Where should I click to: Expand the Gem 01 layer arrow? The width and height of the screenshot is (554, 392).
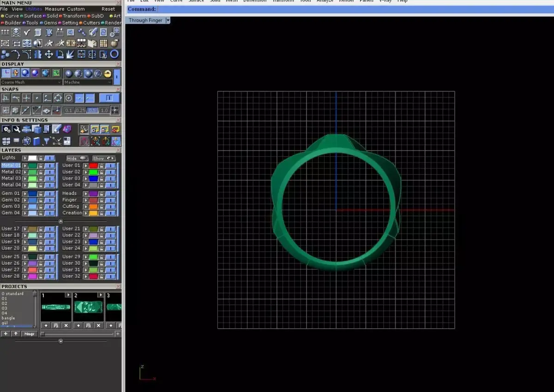tap(25, 193)
